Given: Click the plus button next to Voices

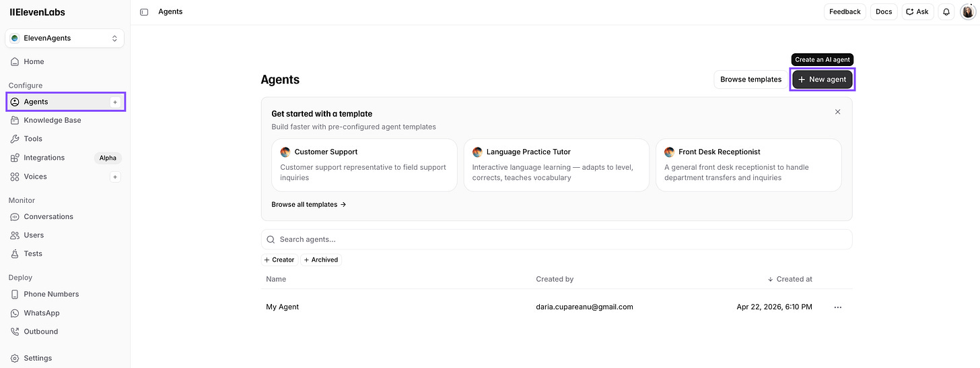Looking at the screenshot, I should point(115,177).
